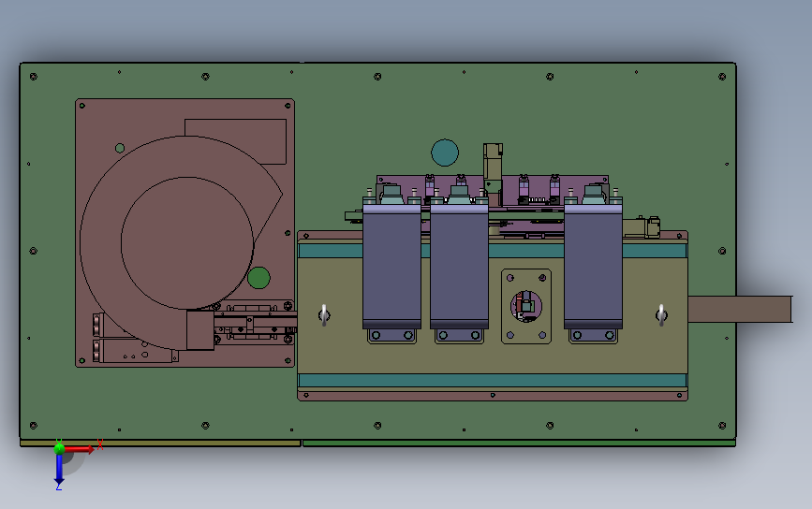This screenshot has height=509, width=812.
Task: Select the large inner circle of the bowl feeder
Action: pyautogui.click(x=187, y=243)
